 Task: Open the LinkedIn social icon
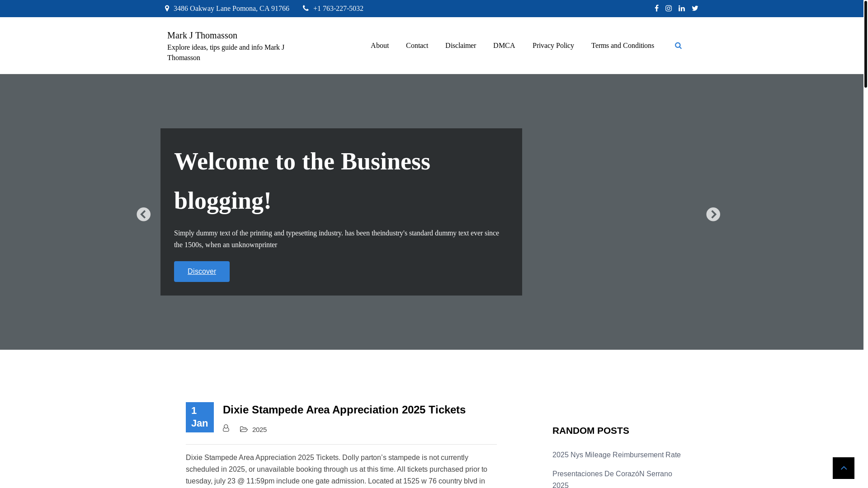coord(682,8)
